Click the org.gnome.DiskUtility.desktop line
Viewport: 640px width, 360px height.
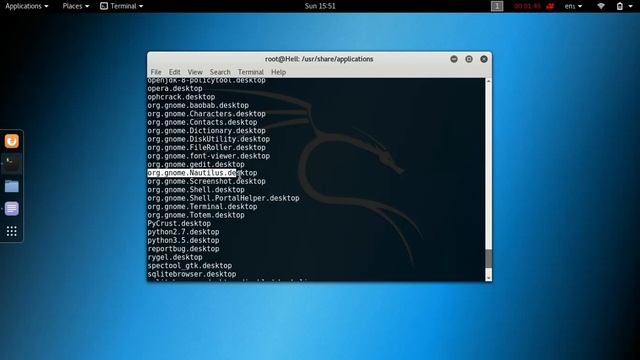tap(209, 139)
